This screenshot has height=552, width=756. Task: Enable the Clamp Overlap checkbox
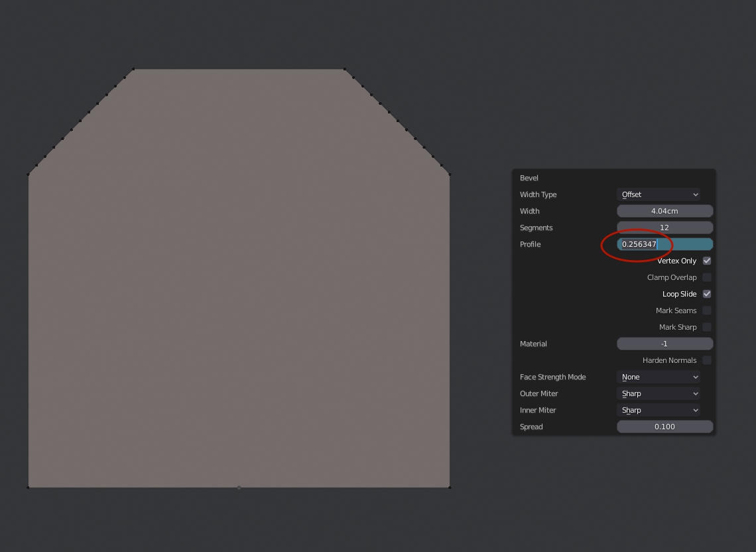coord(707,277)
